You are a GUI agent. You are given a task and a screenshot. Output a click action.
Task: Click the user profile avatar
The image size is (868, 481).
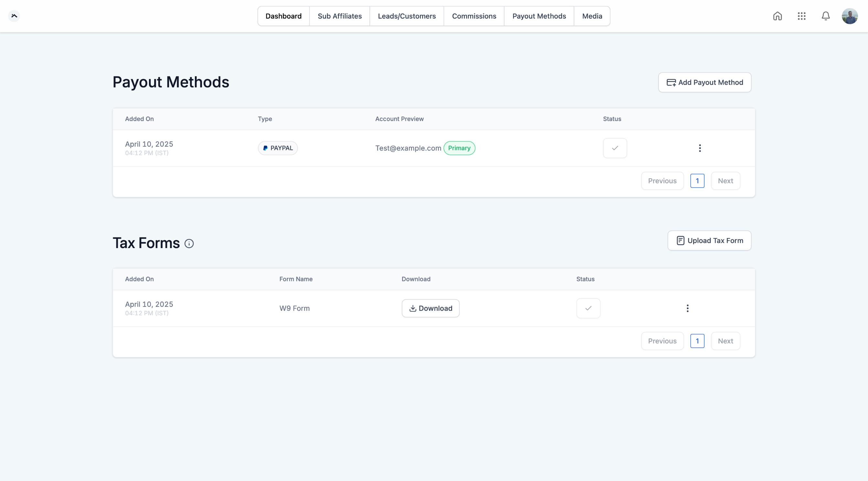tap(850, 16)
